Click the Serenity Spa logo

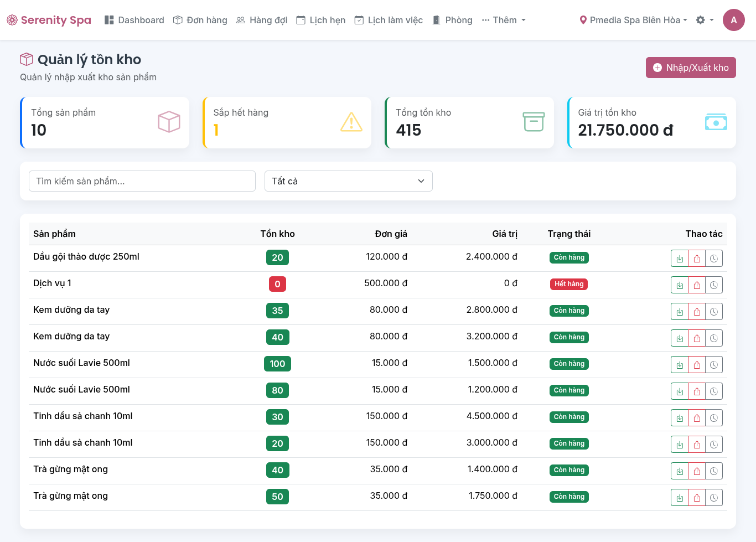pyautogui.click(x=49, y=20)
